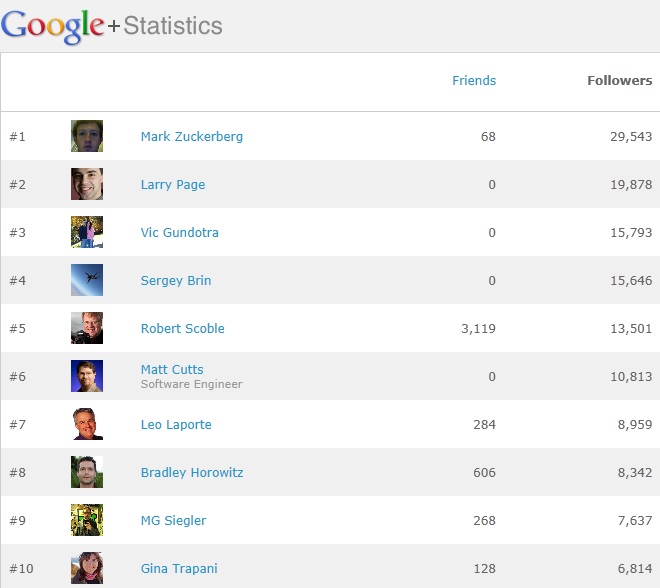This screenshot has height=588, width=660.
Task: Open Matt Cutts' profile link
Action: tap(172, 370)
